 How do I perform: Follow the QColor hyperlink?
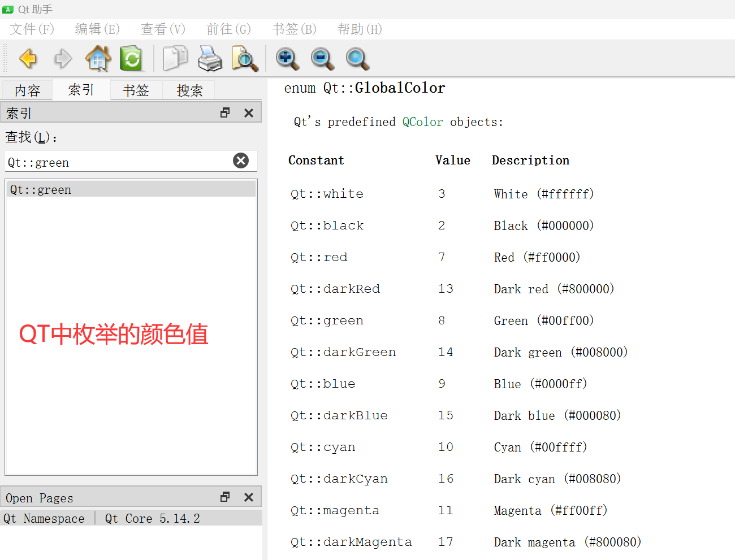pyautogui.click(x=423, y=122)
